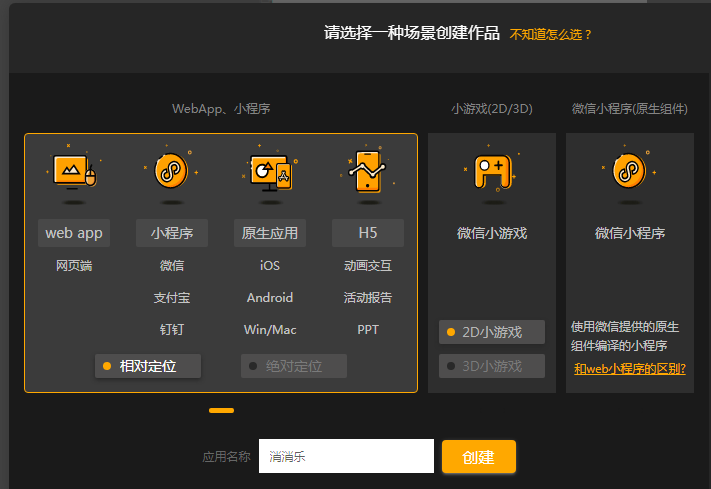The height and width of the screenshot is (489, 711).
Task: Click the 动画交互 text
Action: pos(368,265)
